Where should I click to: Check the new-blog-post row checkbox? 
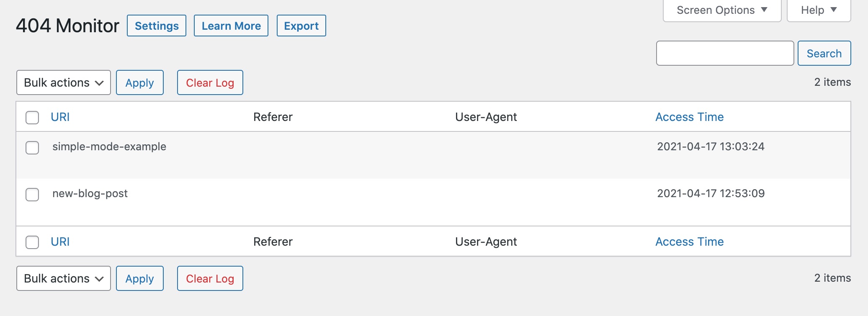coord(32,195)
